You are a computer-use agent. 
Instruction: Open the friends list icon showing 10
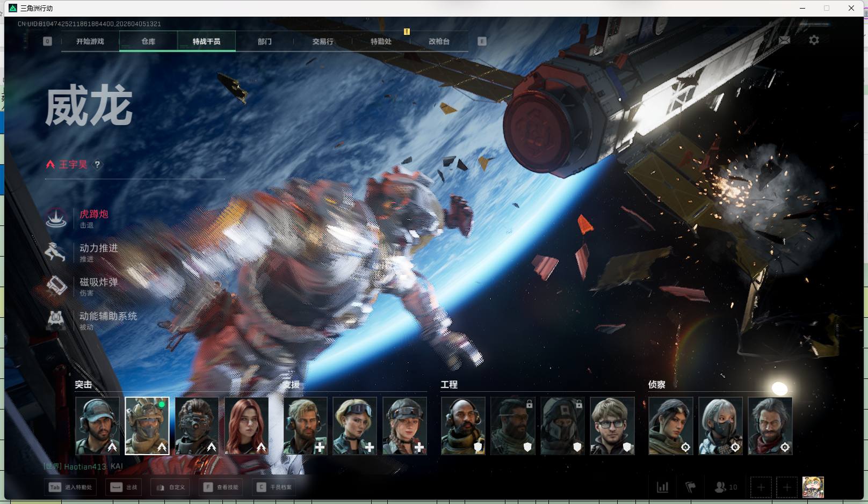(x=726, y=487)
